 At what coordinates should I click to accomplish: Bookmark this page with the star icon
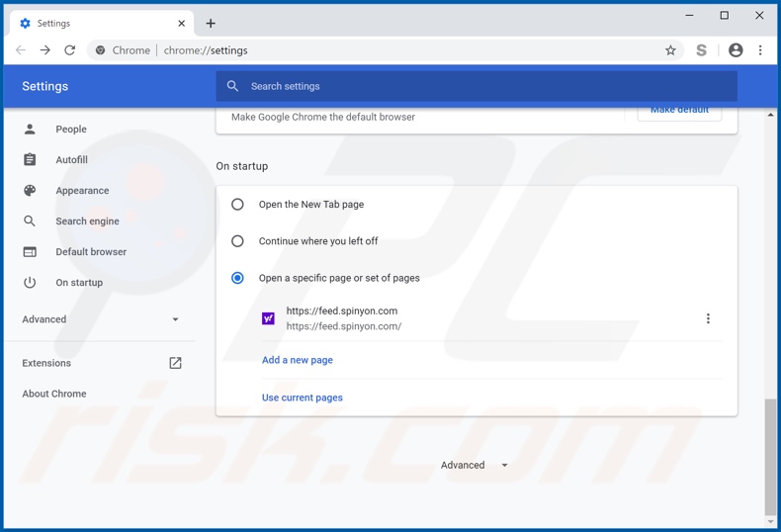click(670, 50)
